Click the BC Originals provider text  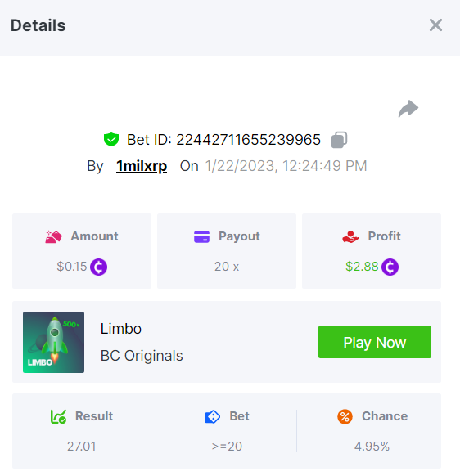142,356
